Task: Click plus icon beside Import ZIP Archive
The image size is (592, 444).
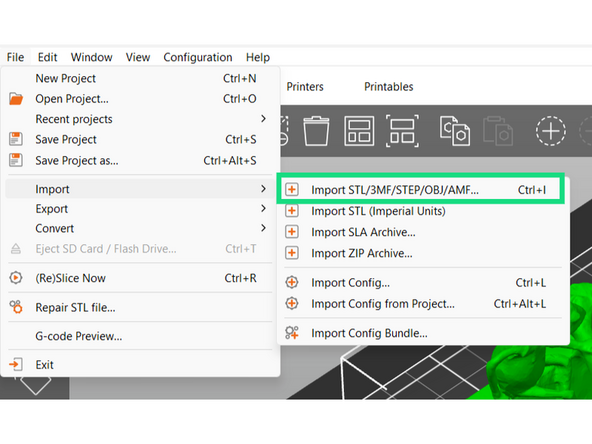Action: (291, 253)
